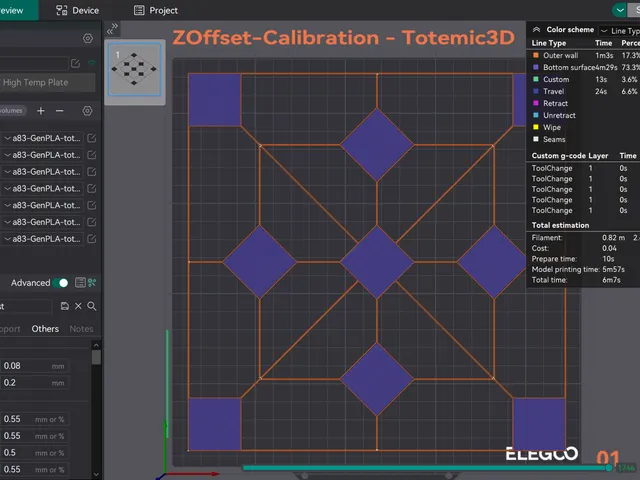Click the Cost 0.04 value
Image resolution: width=640 pixels, height=480 pixels.
(609, 248)
